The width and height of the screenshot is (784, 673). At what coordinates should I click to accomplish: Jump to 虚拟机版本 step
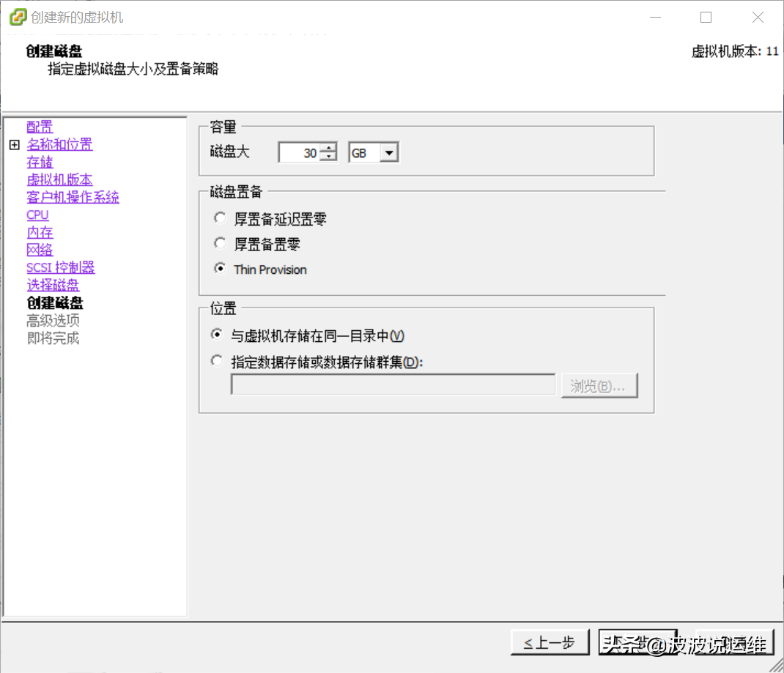pyautogui.click(x=59, y=179)
